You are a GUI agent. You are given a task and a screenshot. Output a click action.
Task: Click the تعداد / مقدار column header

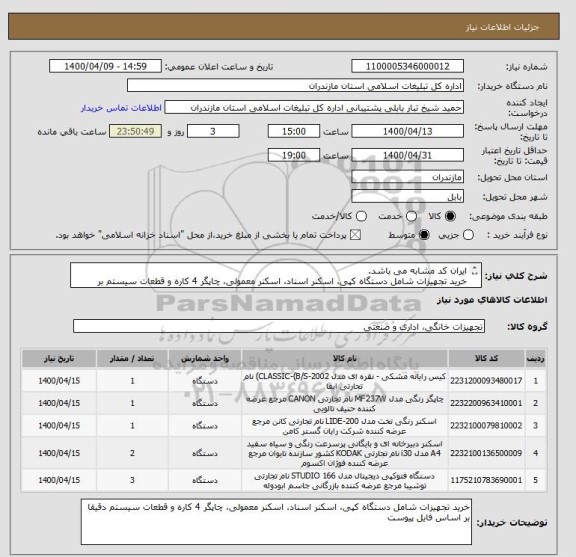[x=132, y=359]
